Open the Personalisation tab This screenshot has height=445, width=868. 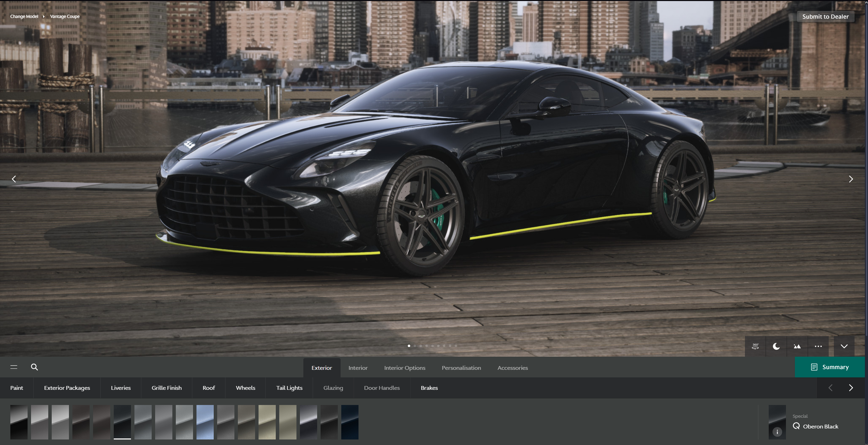(461, 368)
